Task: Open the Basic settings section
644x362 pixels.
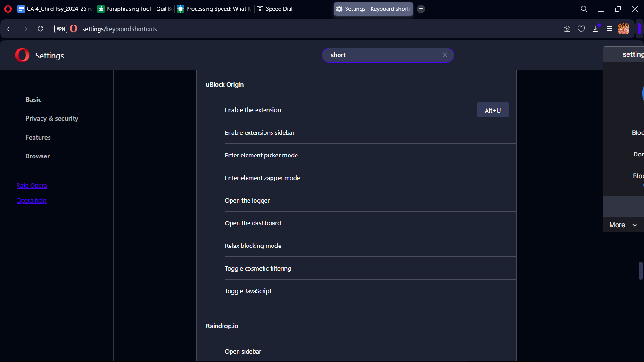Action: pyautogui.click(x=33, y=99)
